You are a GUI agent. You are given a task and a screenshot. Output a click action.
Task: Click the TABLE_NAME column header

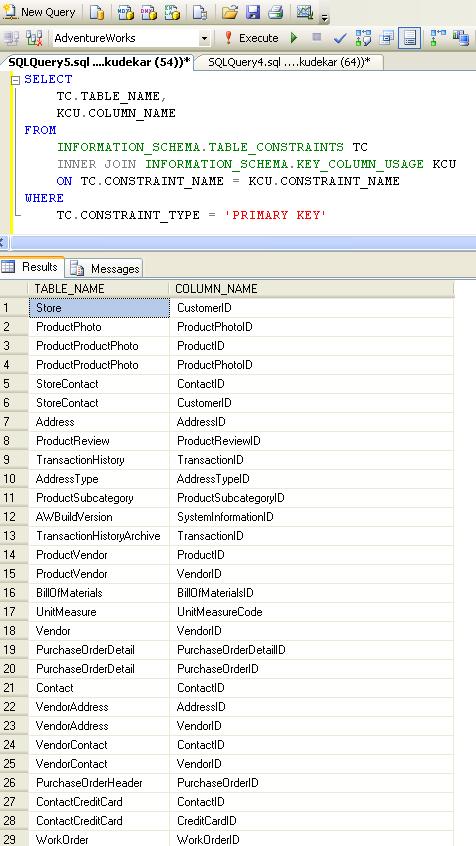click(x=99, y=289)
